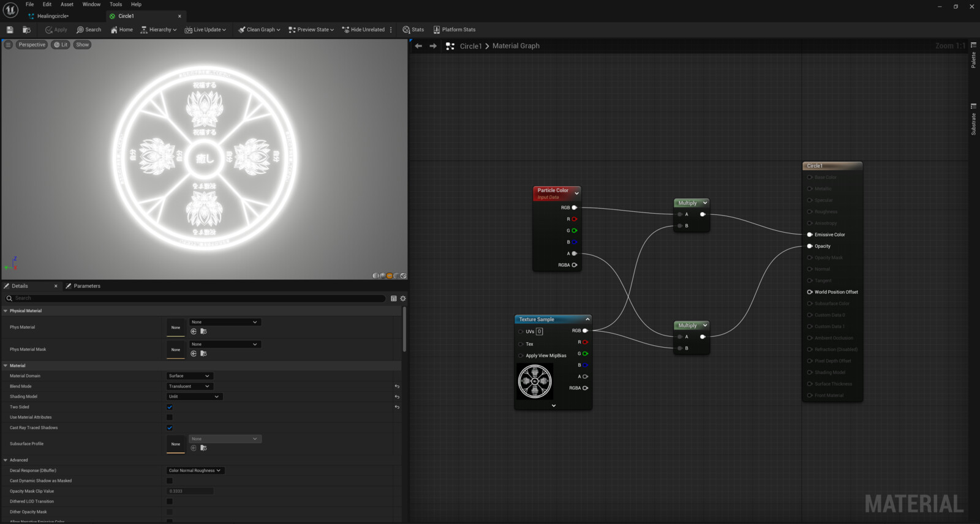
Task: Click the Texture Sample preview thumbnail
Action: pos(535,381)
